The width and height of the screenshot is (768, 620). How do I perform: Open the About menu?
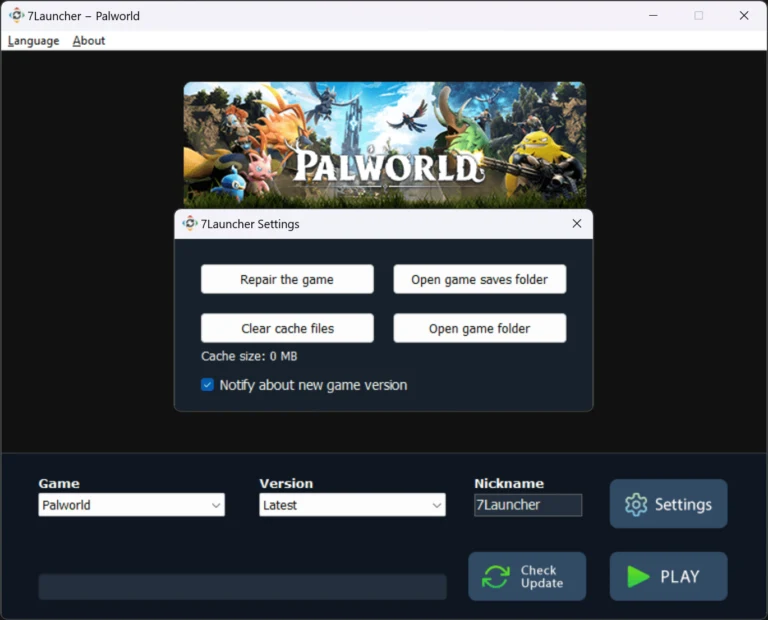coord(89,41)
